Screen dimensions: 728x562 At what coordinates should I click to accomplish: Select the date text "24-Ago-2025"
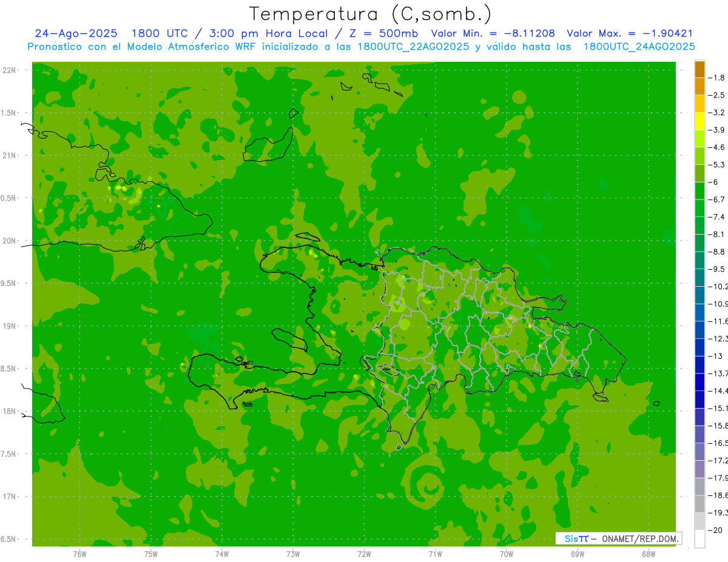(x=76, y=34)
